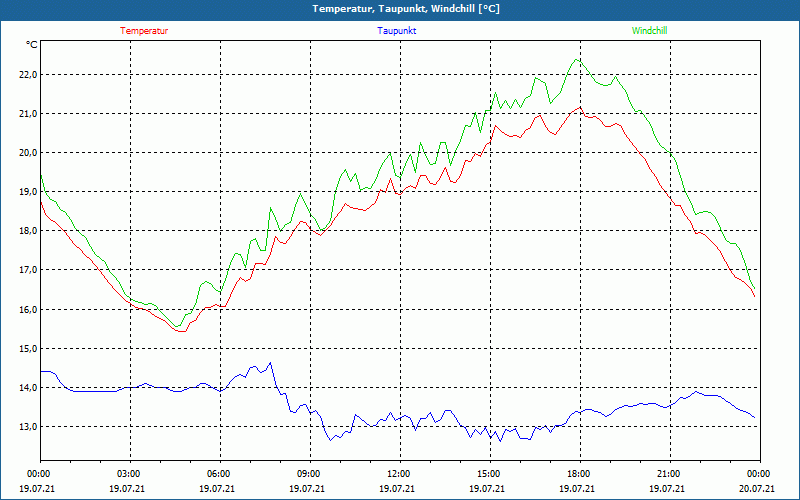Click the 19.07.21 date under 21:00
The height and width of the screenshot is (500, 800).
coord(667,489)
